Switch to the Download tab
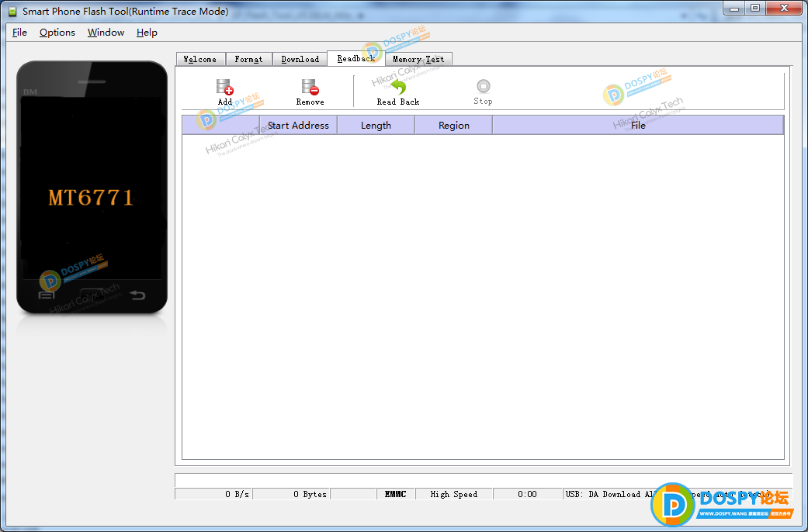The width and height of the screenshot is (808, 532). (300, 59)
